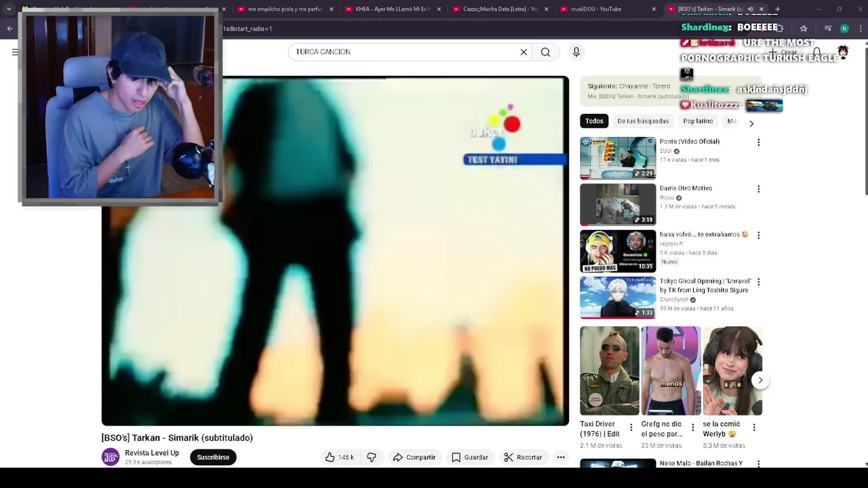The height and width of the screenshot is (488, 868).
Task: Open browser three-dot menu
Action: (x=860, y=28)
